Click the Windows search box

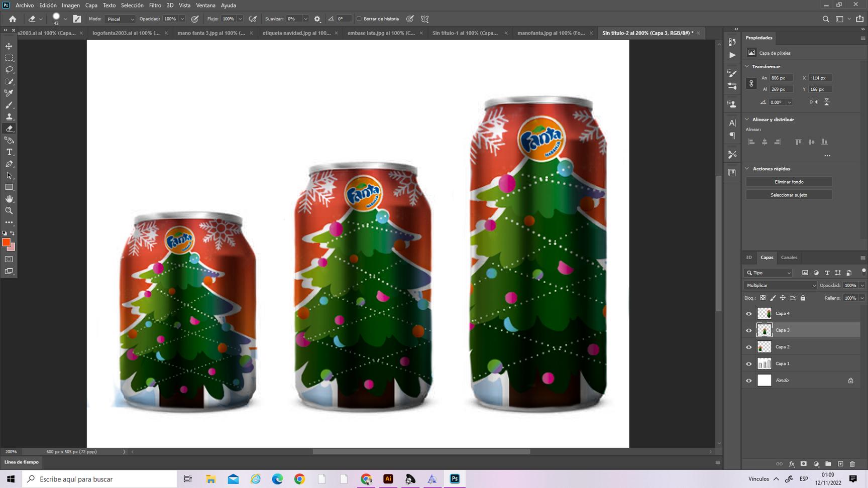click(x=99, y=479)
